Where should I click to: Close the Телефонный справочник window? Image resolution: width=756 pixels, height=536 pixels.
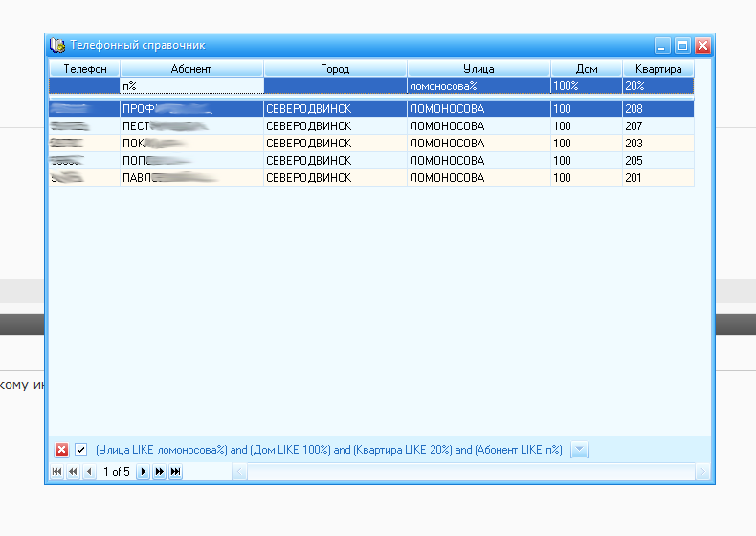coord(702,45)
